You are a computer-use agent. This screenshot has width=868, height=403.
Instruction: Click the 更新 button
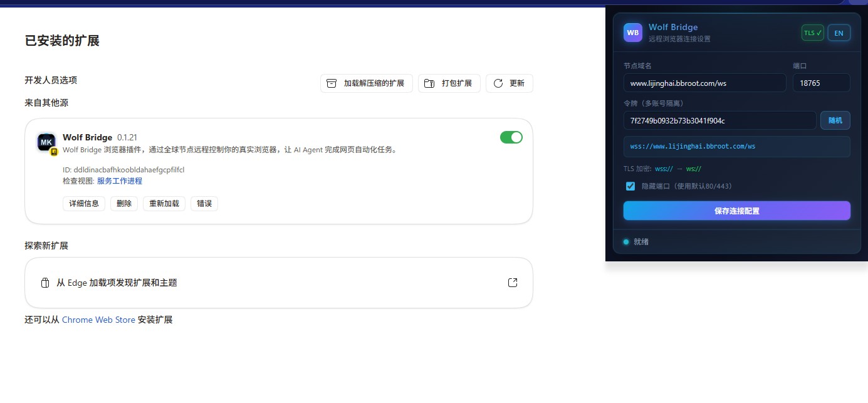[x=510, y=83]
